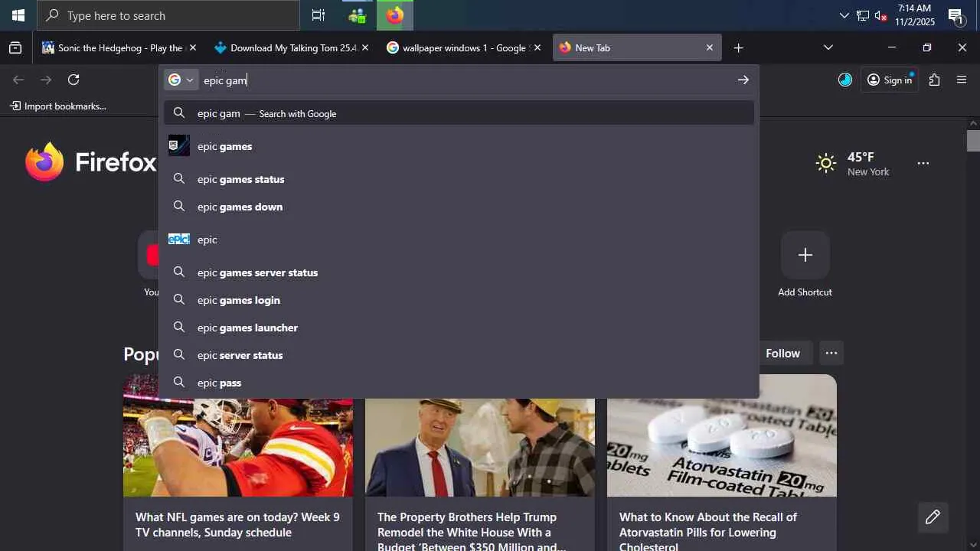This screenshot has height=551, width=980.
Task: Open the taskbar app left of Firefox
Action: click(x=357, y=15)
